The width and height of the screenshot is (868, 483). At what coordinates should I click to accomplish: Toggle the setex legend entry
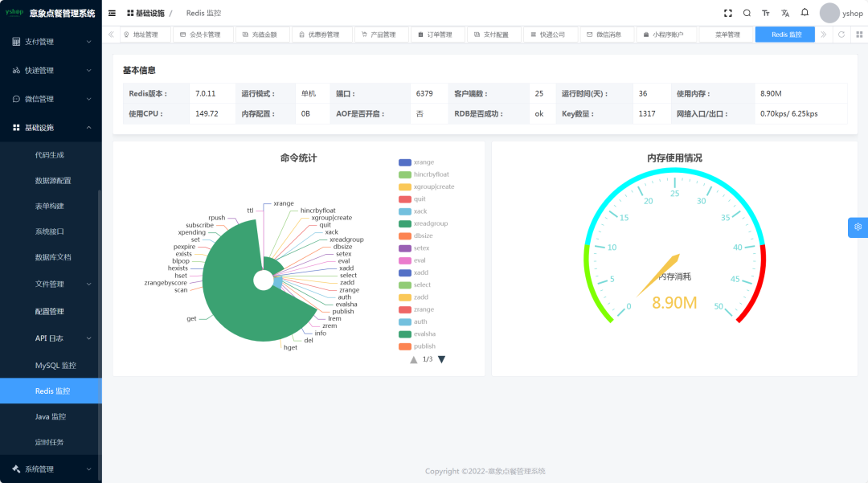pos(415,248)
